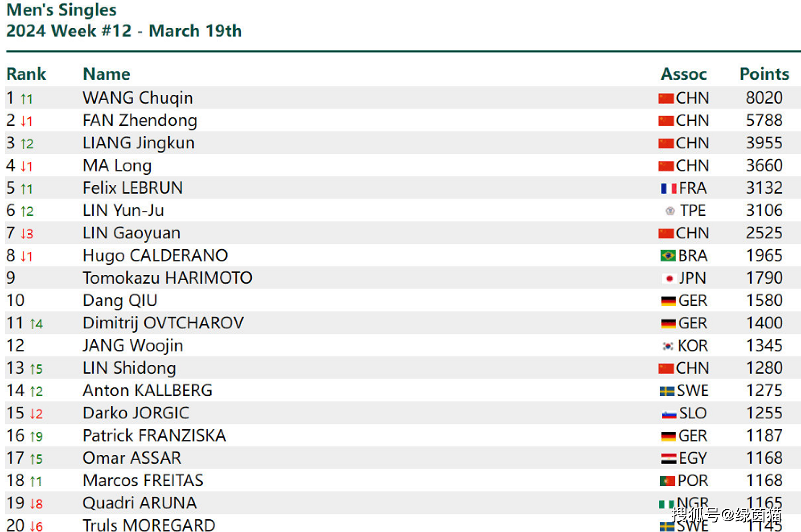Viewport: 801px width, 532px height.
Task: Click the Egypt flag beside EGY
Action: click(x=669, y=458)
